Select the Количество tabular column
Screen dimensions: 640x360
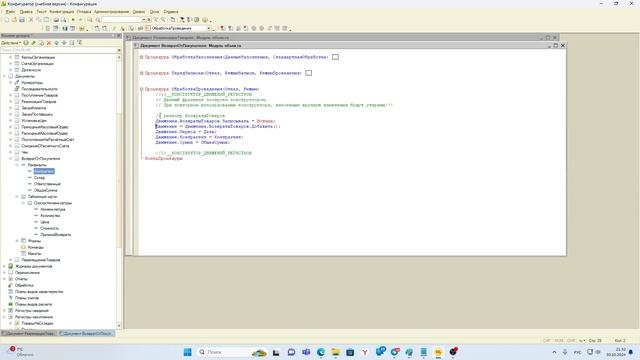50,216
